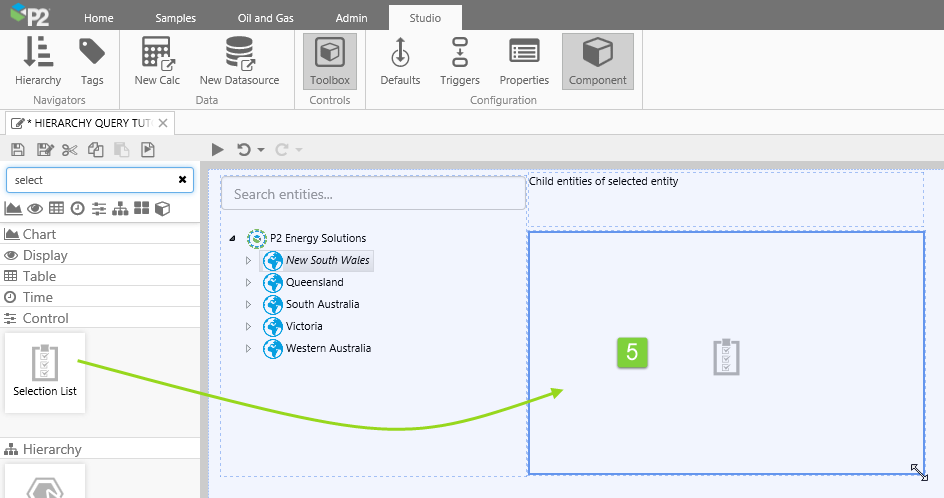
Task: Open Defaults configuration
Action: (x=400, y=62)
